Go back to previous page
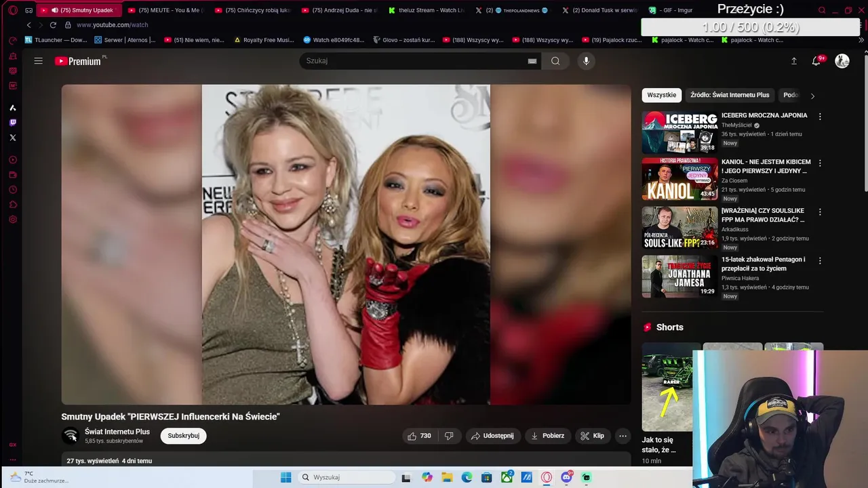 28,25
